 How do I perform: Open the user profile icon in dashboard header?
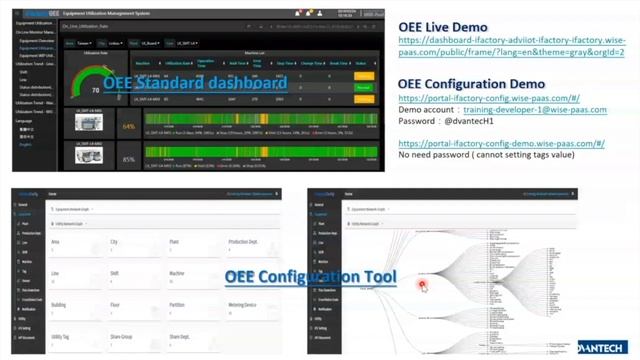[320, 13]
